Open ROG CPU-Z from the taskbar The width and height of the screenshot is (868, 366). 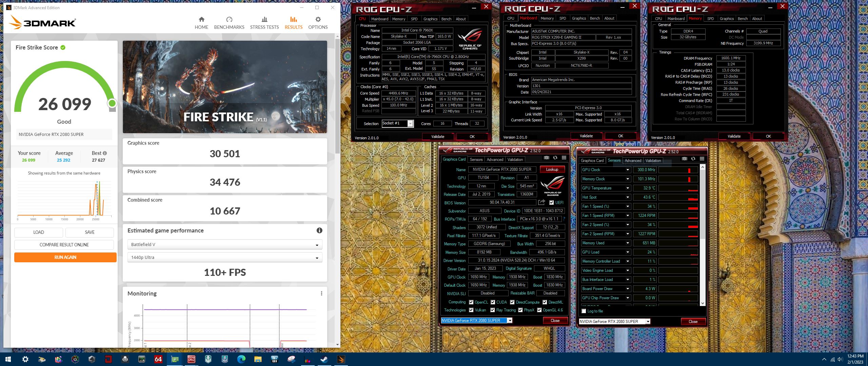click(191, 359)
